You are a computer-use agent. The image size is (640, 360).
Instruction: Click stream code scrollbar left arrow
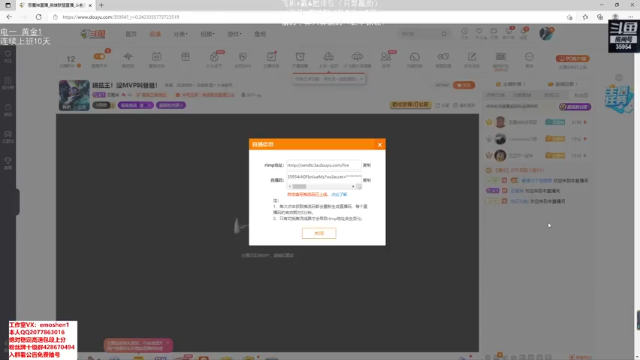pyautogui.click(x=290, y=187)
